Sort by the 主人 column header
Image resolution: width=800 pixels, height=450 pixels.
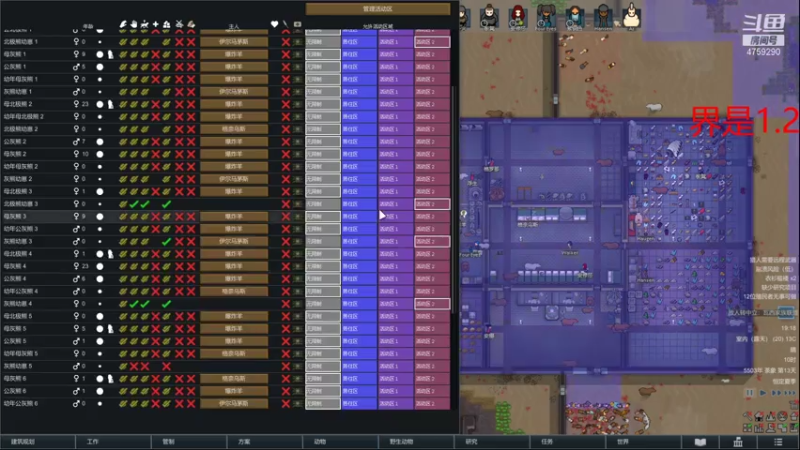point(234,26)
